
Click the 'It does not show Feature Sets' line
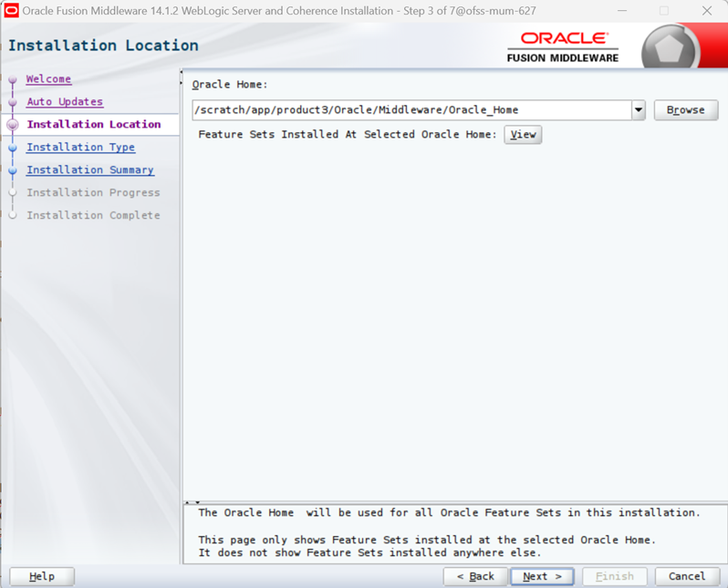click(x=369, y=552)
